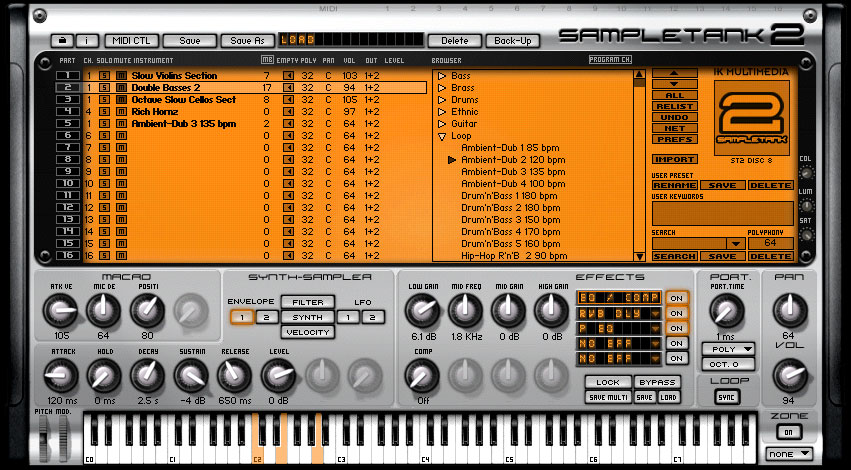Click the Low Gain knob
Image resolution: width=851 pixels, height=470 pixels.
click(x=422, y=311)
